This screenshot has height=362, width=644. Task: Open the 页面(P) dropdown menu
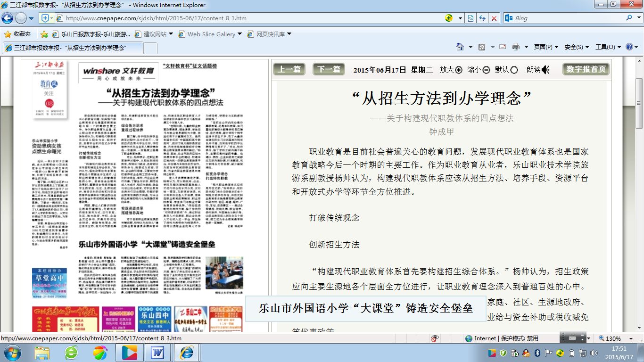(x=545, y=47)
